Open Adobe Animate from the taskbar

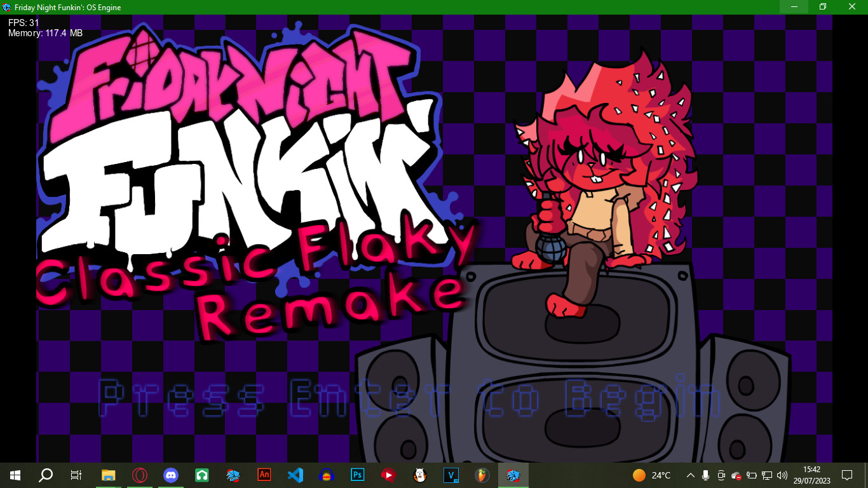264,475
